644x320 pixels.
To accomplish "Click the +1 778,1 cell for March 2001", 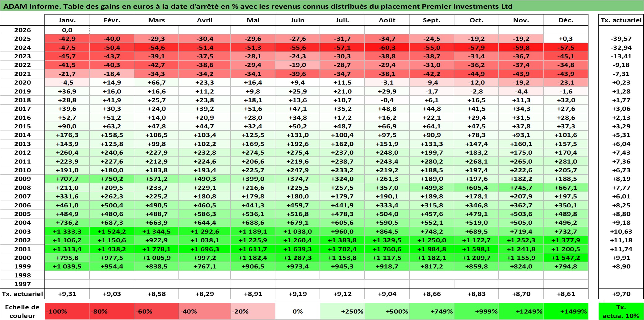I will tap(157, 249).
